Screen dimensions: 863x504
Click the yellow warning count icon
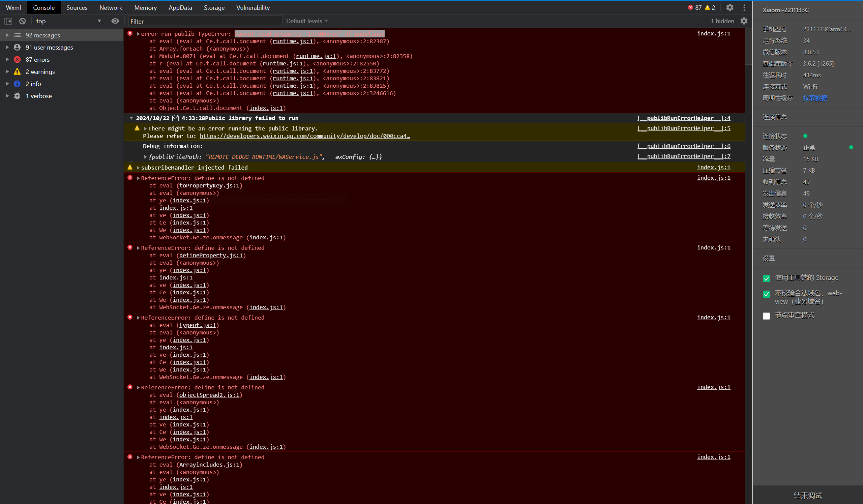[x=708, y=7]
